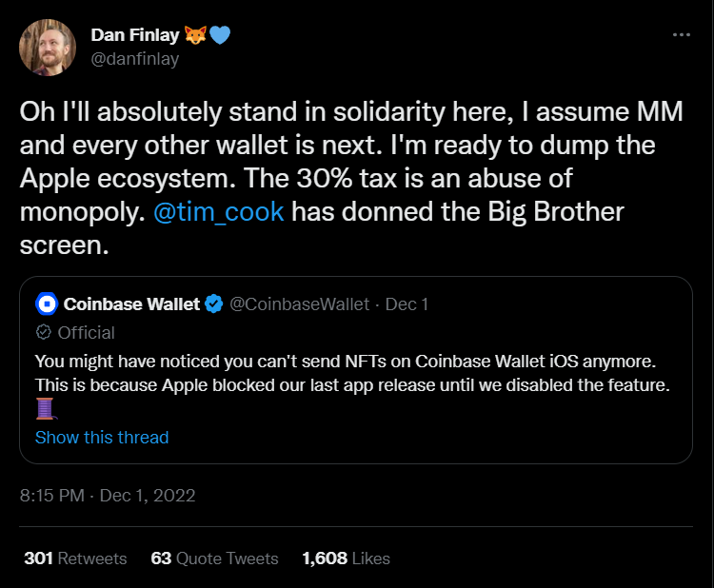Screen dimensions: 714x588
Task: Click the 8:15 PM Dec 1, 2022 timestamp
Action: click(x=108, y=496)
